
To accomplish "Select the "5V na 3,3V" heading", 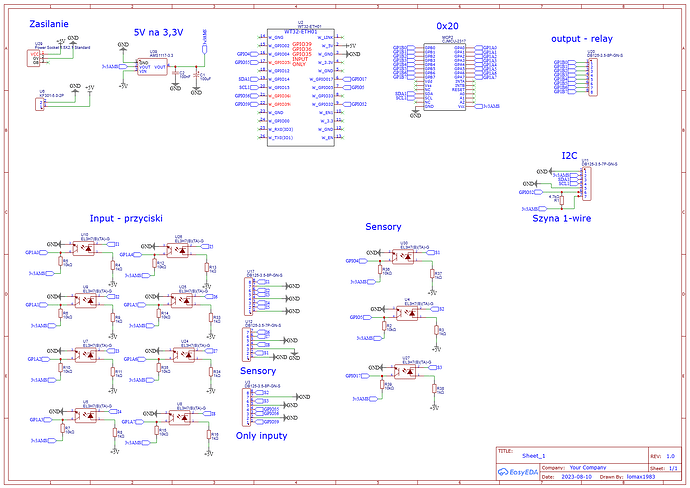I will 158,32.
